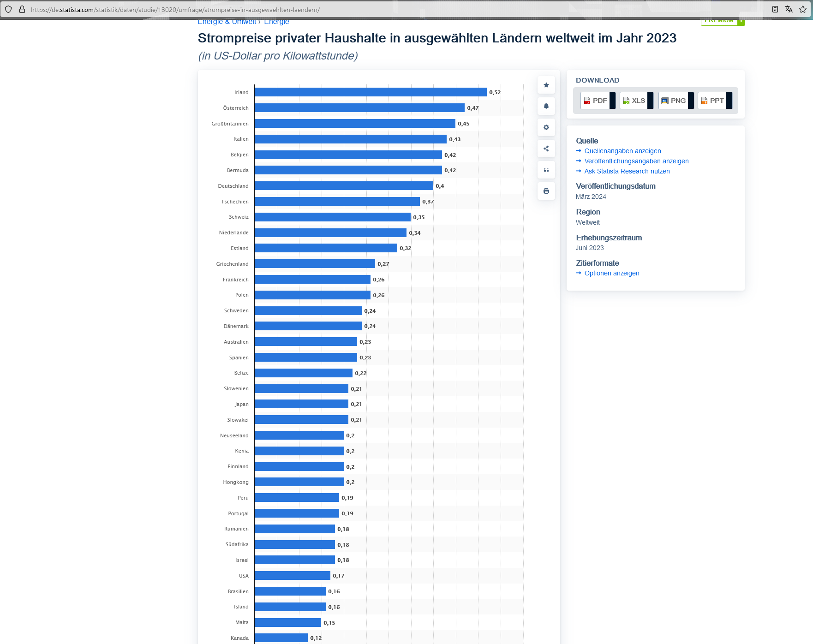Click the Schweden country label
Image resolution: width=813 pixels, height=644 pixels.
[x=236, y=310]
